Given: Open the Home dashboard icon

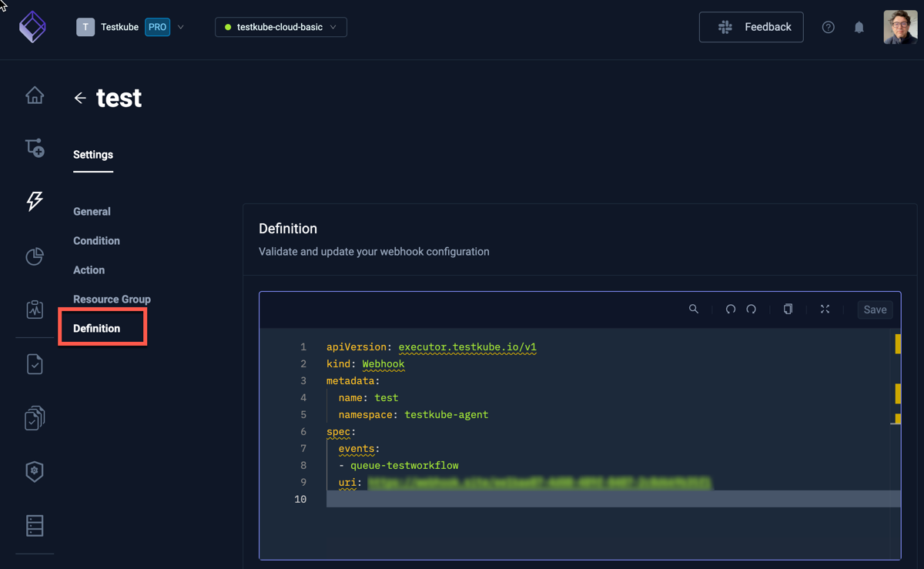Looking at the screenshot, I should [35, 95].
